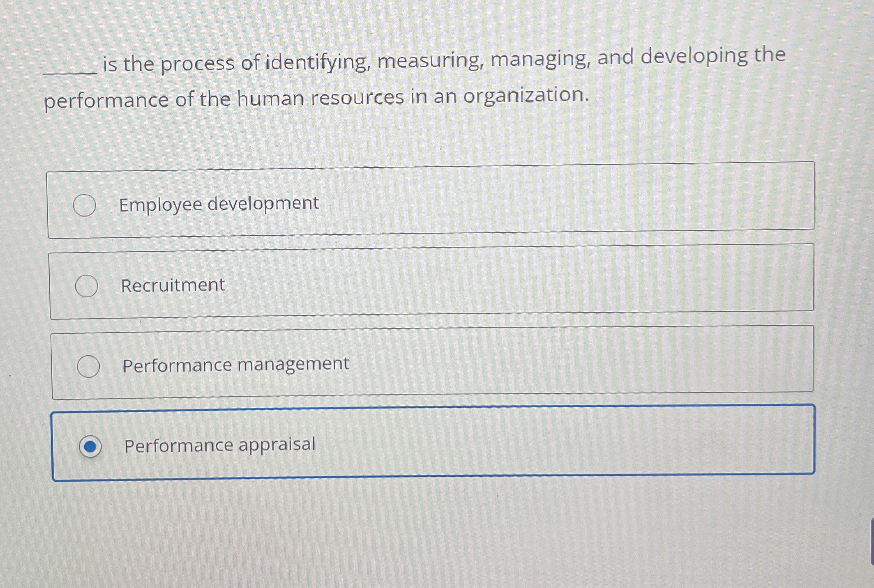This screenshot has height=588, width=874.
Task: Click the 'Recruitment' answer text
Action: pos(173,285)
